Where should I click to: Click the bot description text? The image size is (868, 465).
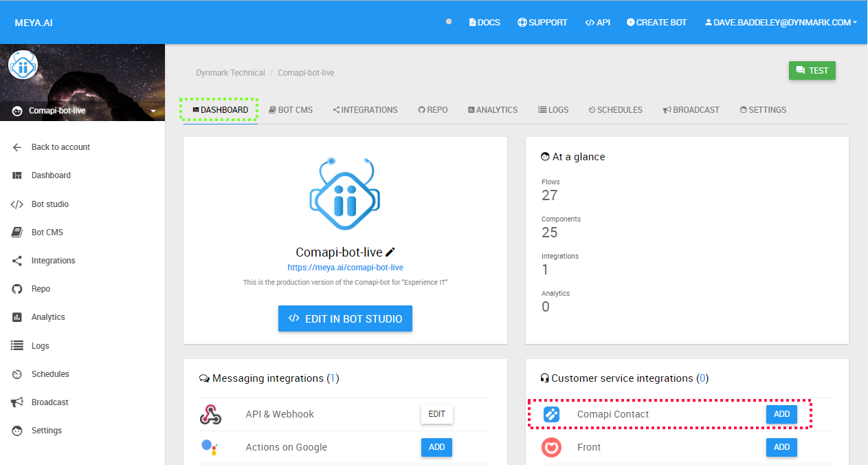coord(345,283)
